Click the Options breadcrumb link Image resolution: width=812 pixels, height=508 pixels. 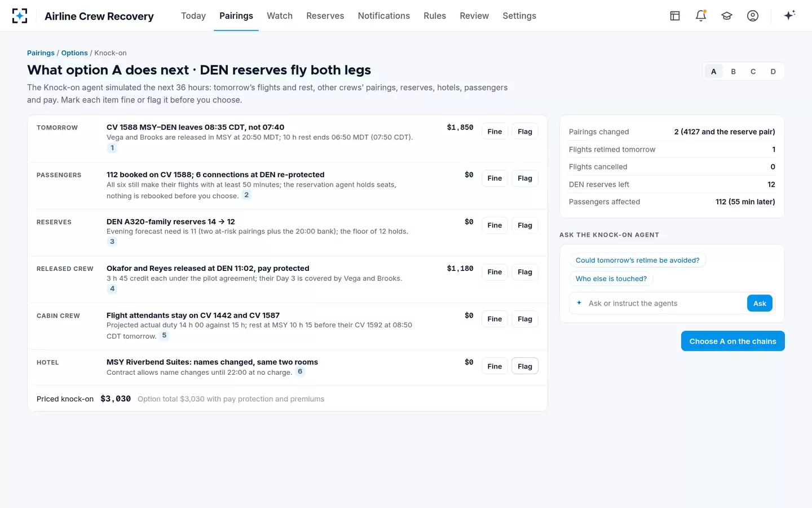(x=74, y=53)
